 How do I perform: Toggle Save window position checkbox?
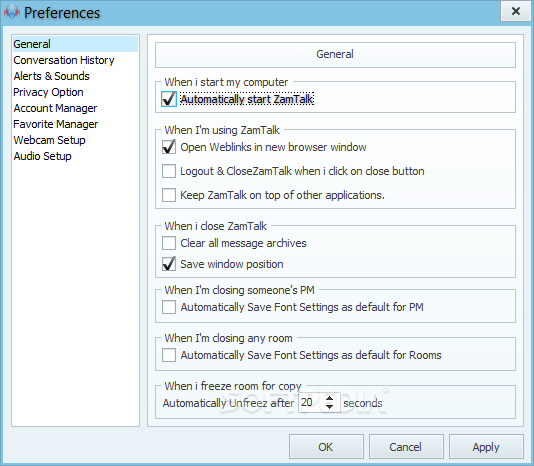click(169, 264)
